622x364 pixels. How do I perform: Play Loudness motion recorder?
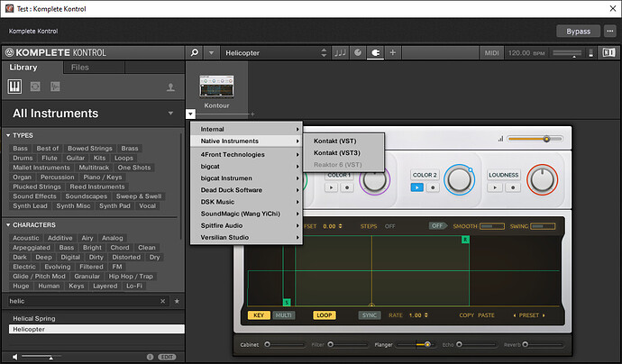click(x=495, y=187)
